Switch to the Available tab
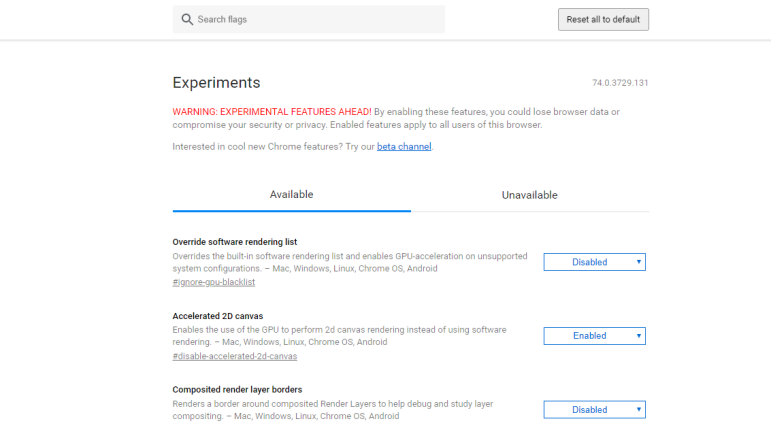 pyautogui.click(x=292, y=195)
